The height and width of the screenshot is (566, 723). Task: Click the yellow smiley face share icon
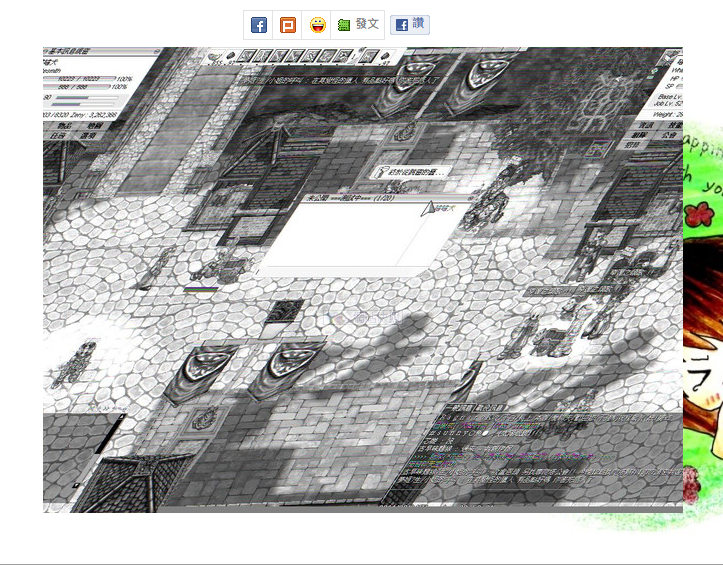point(317,25)
